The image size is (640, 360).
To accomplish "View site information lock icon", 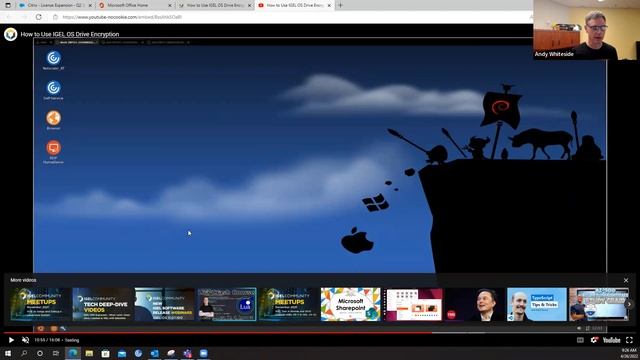I will [x=56, y=17].
